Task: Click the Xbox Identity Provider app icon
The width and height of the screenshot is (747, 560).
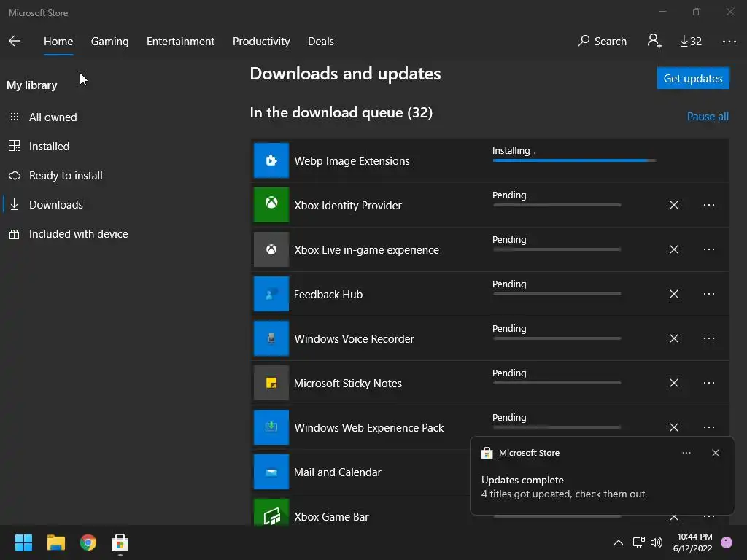Action: (271, 205)
